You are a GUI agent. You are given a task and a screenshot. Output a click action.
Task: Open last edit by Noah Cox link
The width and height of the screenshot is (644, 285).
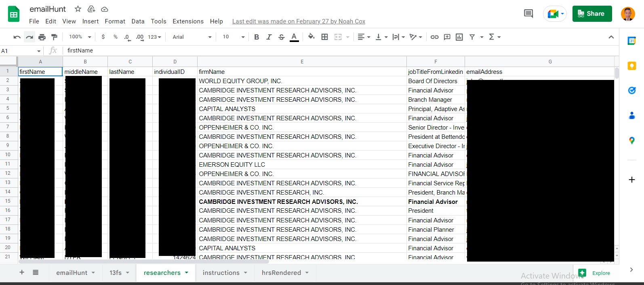[299, 21]
